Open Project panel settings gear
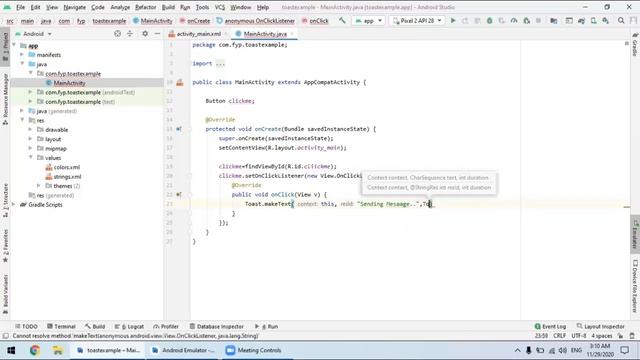The image size is (640, 360). pos(145,34)
